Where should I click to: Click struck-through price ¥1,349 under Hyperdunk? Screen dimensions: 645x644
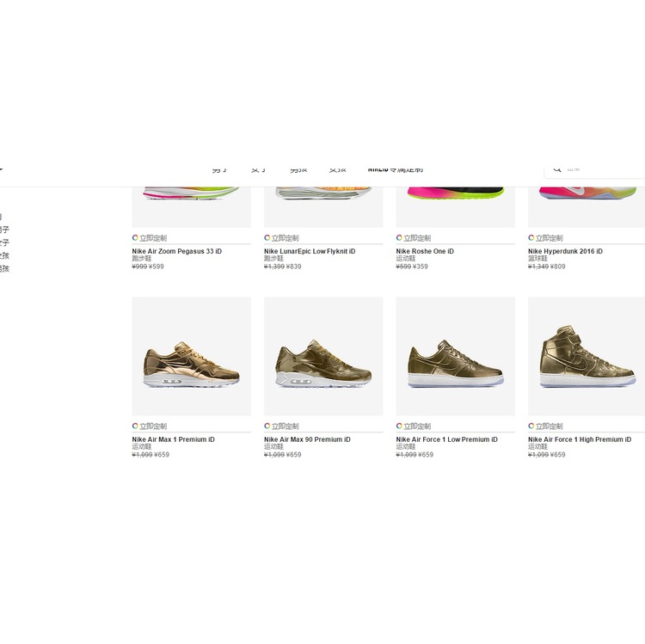(538, 267)
